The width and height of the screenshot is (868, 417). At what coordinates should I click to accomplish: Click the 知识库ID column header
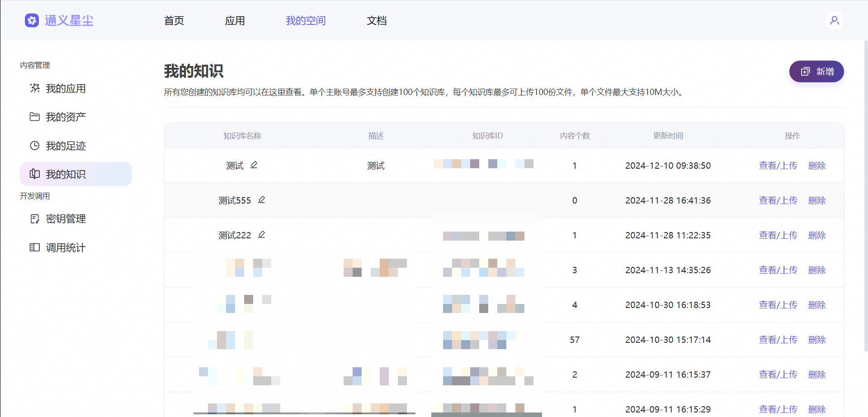487,136
